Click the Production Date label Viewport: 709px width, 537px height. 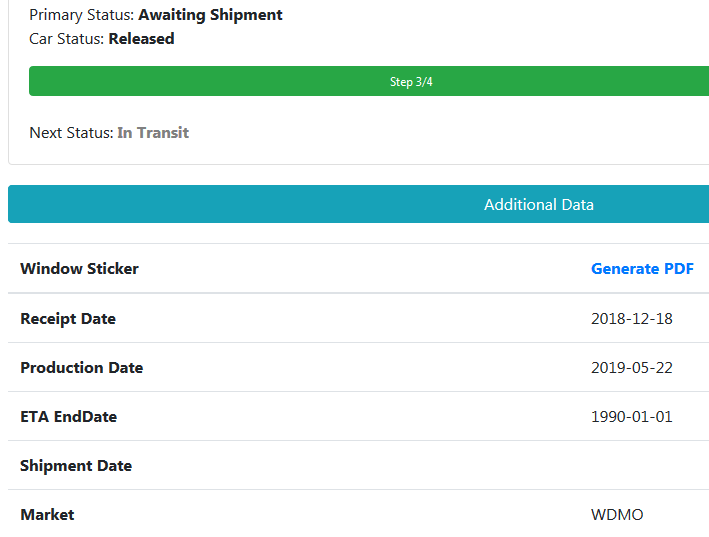coord(81,367)
